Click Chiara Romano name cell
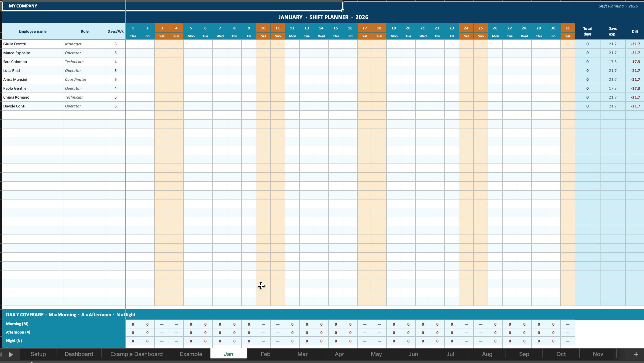 [33, 97]
